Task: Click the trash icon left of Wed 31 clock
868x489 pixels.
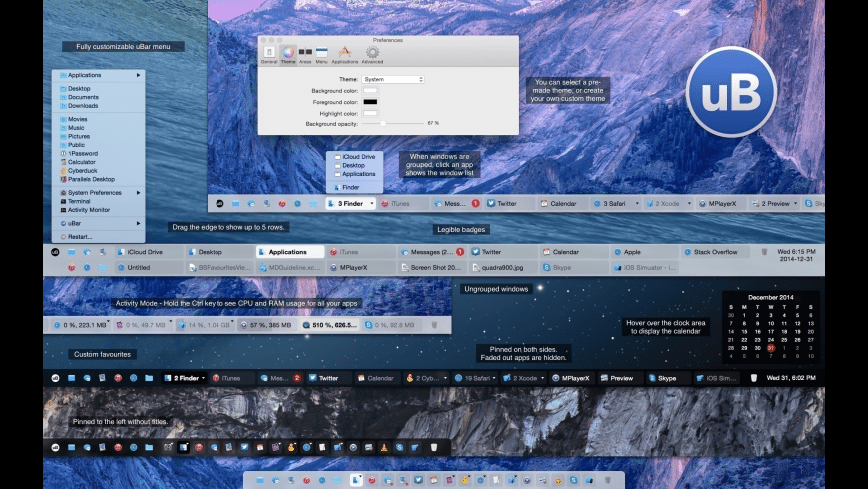Action: 753,378
